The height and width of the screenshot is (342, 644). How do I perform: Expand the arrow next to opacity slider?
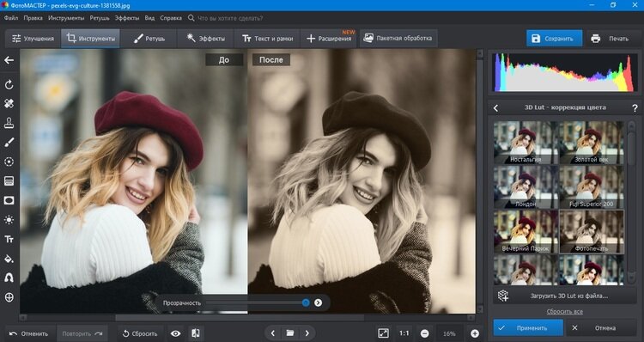point(318,302)
